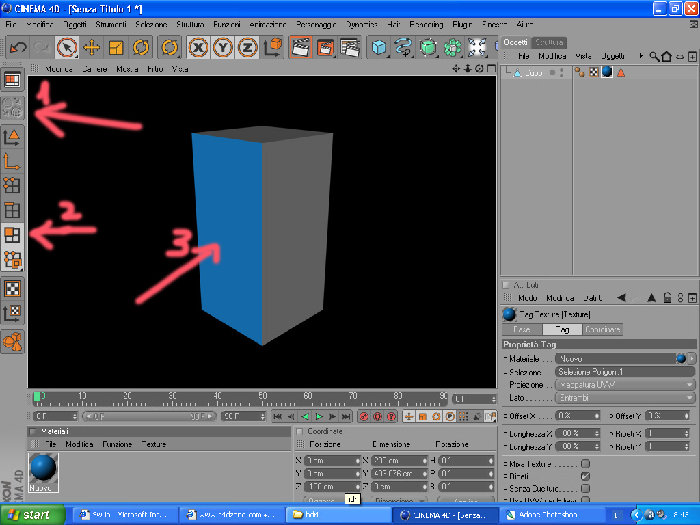This screenshot has width=700, height=525.
Task: Switch to the Oggetti tab
Action: tap(516, 42)
